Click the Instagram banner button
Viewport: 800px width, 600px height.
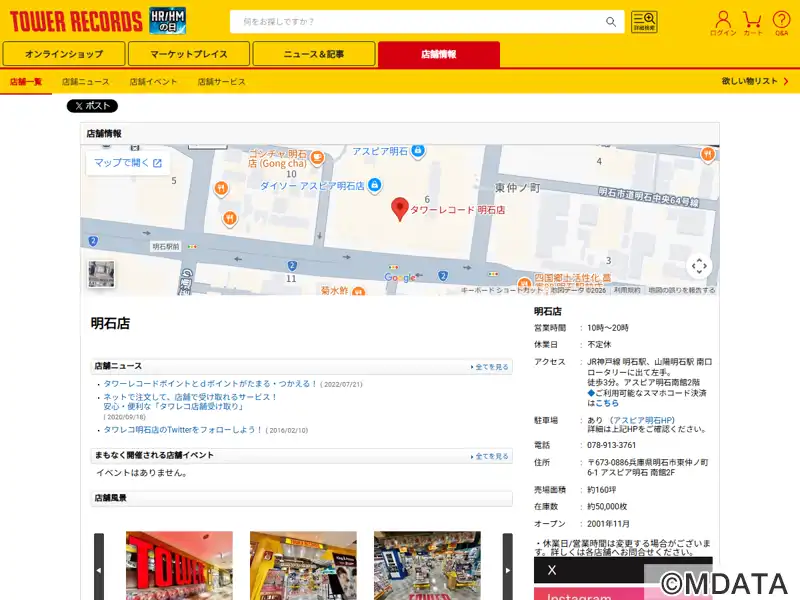[623, 594]
